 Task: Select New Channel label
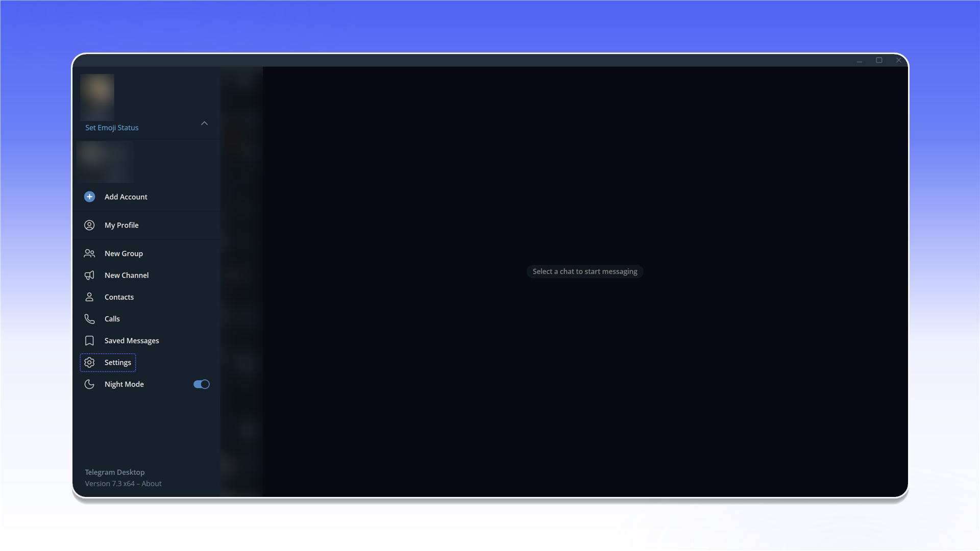pos(127,275)
